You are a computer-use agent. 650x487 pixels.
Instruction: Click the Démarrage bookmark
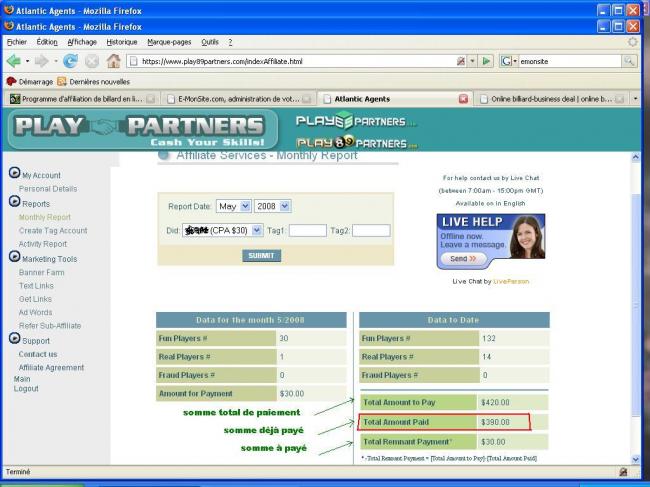click(29, 82)
